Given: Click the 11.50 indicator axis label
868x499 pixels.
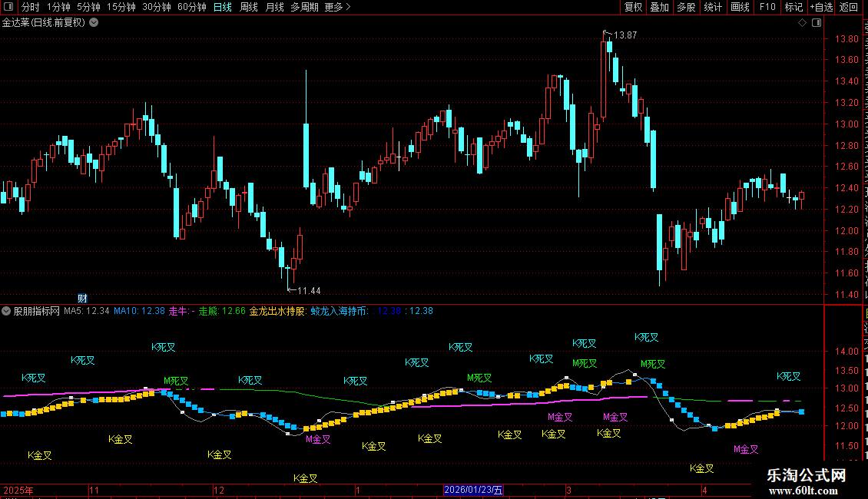Looking at the screenshot, I should tap(847, 445).
